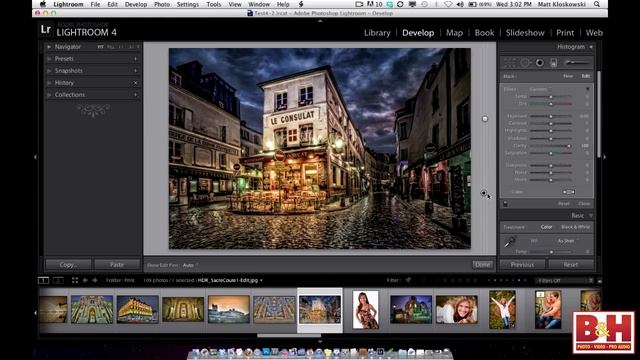Toggle the graduated filter panel switch
The height and width of the screenshot is (360, 640).
[x=505, y=204]
